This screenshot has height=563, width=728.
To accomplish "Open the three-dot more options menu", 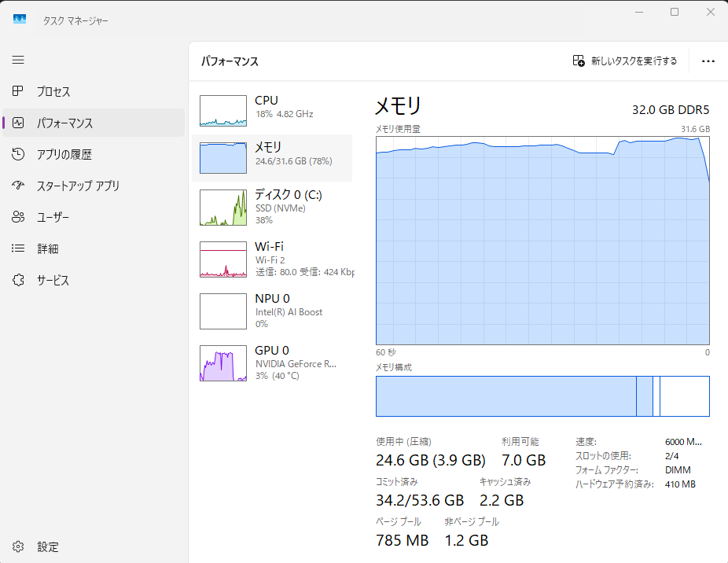I will point(708,61).
